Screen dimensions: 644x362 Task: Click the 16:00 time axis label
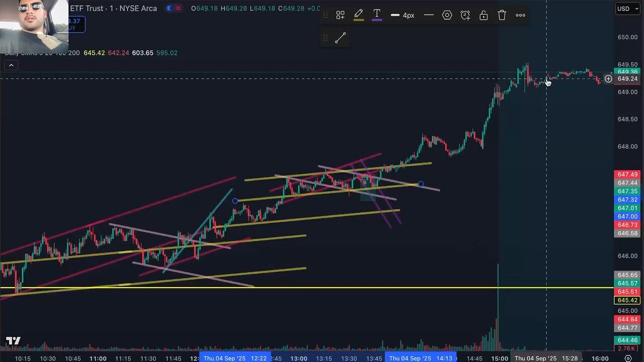(x=600, y=358)
